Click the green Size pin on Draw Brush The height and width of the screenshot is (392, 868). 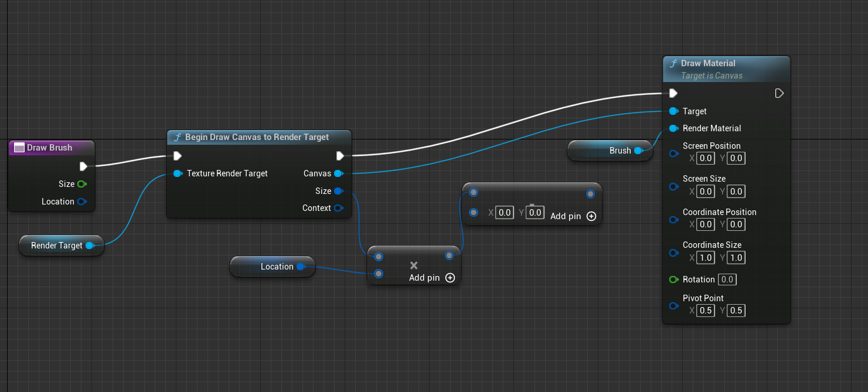pos(81,184)
